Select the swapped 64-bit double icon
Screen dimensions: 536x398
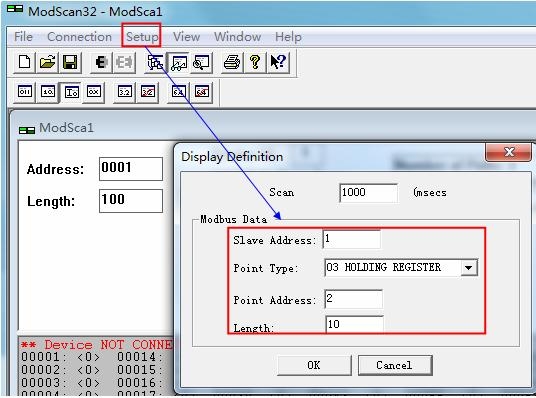[x=201, y=92]
